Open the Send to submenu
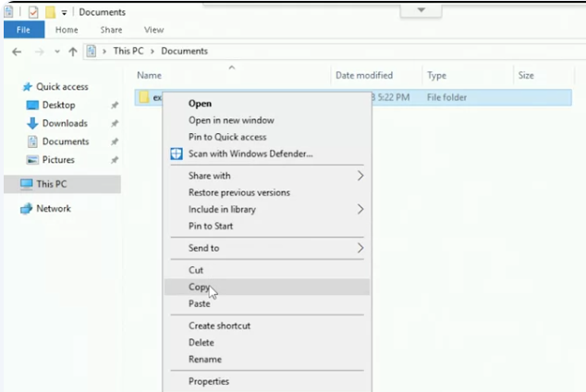The height and width of the screenshot is (392, 586). 203,248
